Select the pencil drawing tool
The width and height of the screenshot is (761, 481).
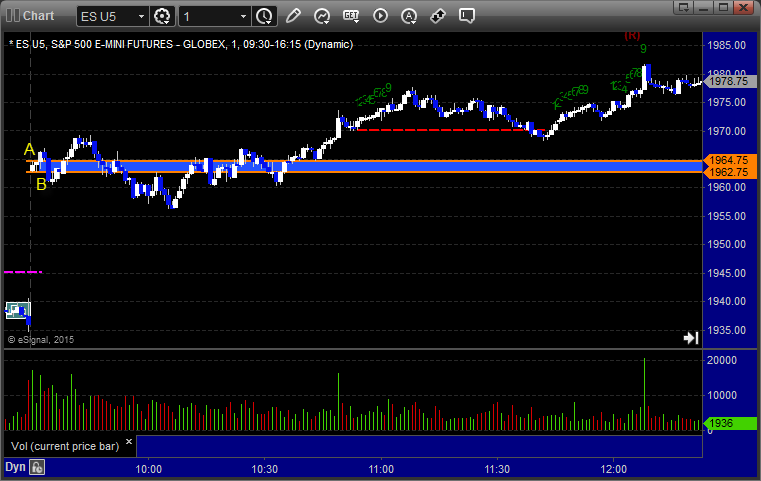click(x=293, y=16)
